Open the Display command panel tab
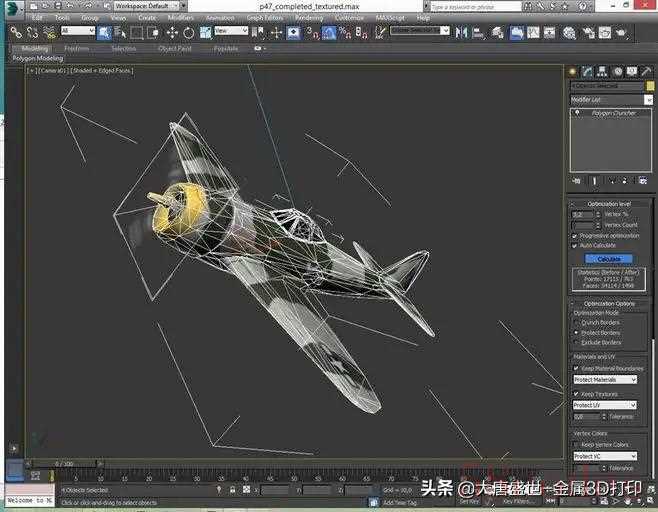This screenshot has height=512, width=658. click(632, 72)
